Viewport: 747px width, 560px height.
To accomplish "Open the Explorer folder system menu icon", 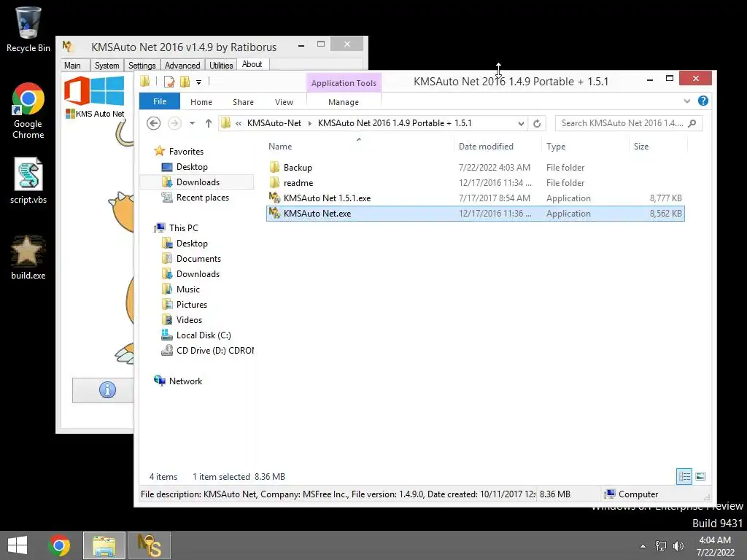I will [x=145, y=82].
